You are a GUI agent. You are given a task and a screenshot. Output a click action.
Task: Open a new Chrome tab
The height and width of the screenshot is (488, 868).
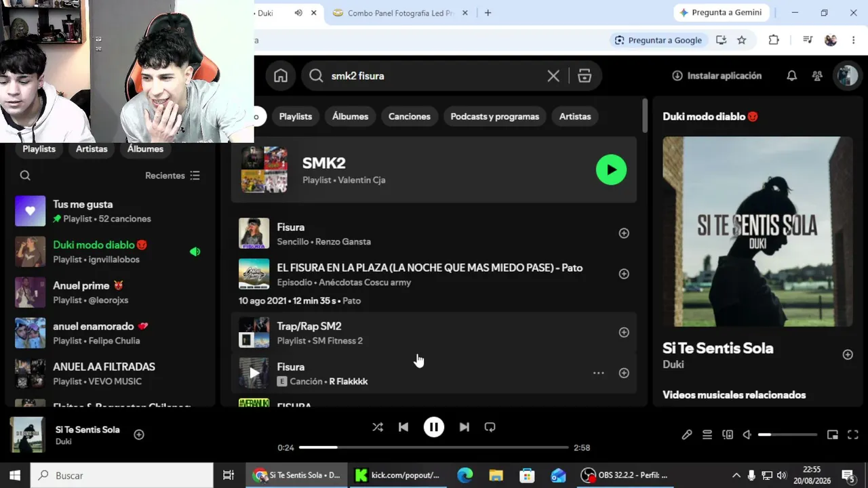coord(488,13)
